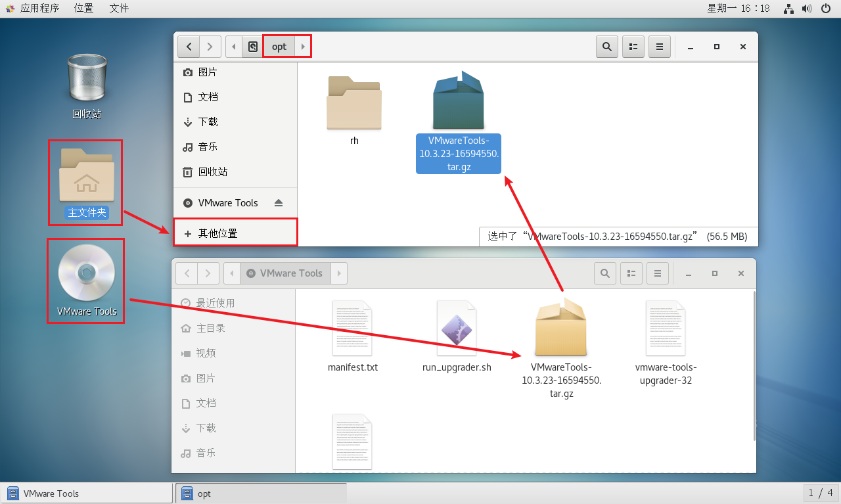This screenshot has width=841, height=504.
Task: Click opt path button in location bar
Action: 279,47
